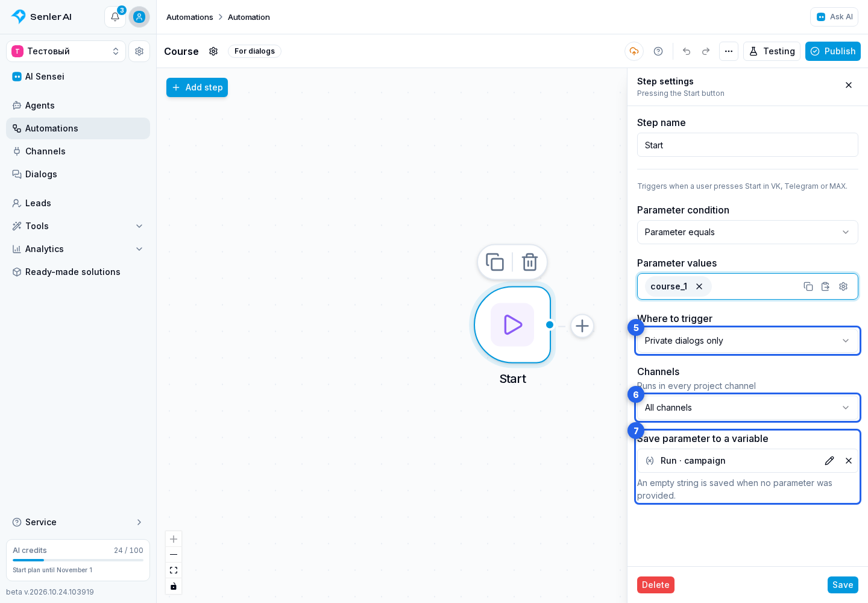Click the Add step button
The width and height of the screenshot is (868, 603).
coord(197,87)
